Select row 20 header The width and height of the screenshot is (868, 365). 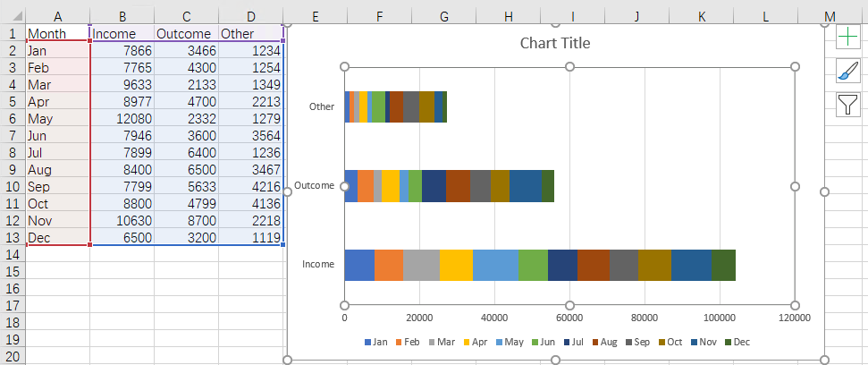(13, 356)
